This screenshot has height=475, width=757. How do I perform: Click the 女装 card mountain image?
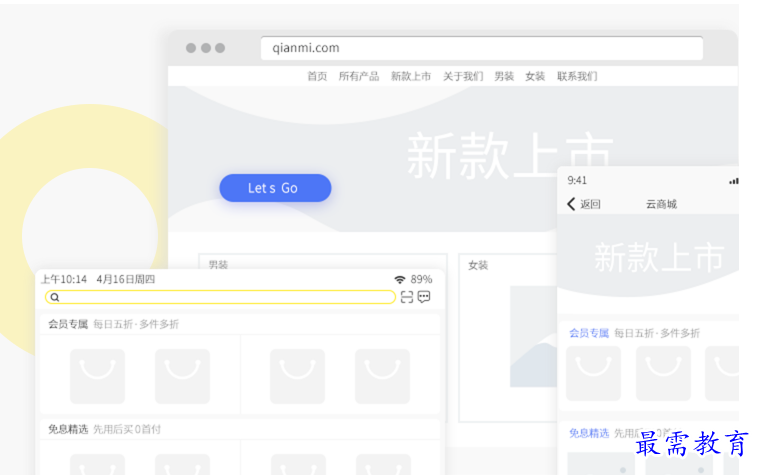click(x=533, y=336)
